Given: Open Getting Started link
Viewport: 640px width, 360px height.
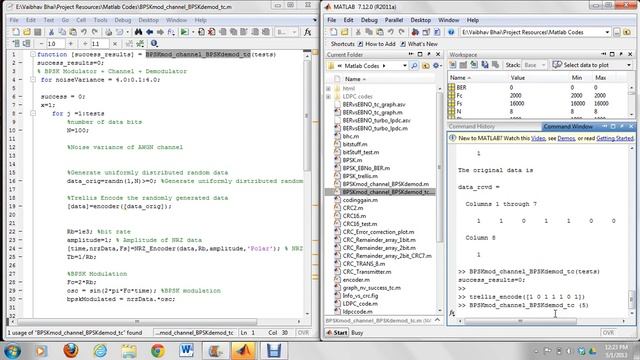Looking at the screenshot, I should tap(615, 138).
